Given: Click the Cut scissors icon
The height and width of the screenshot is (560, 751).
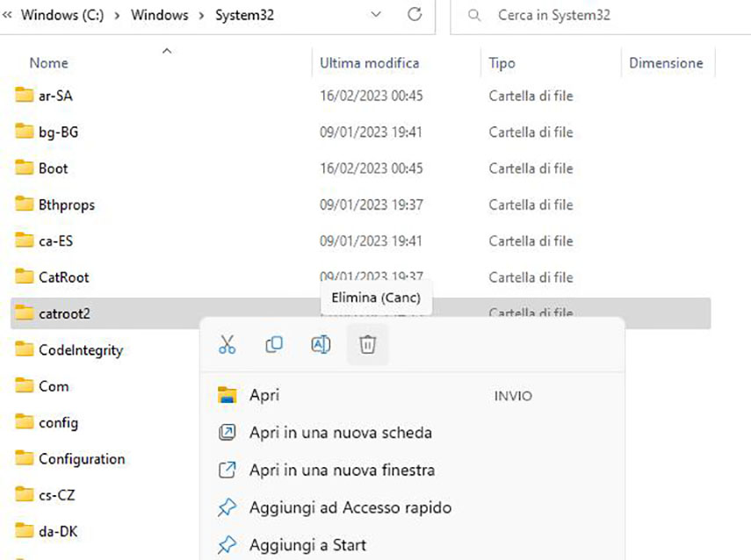Looking at the screenshot, I should [227, 345].
